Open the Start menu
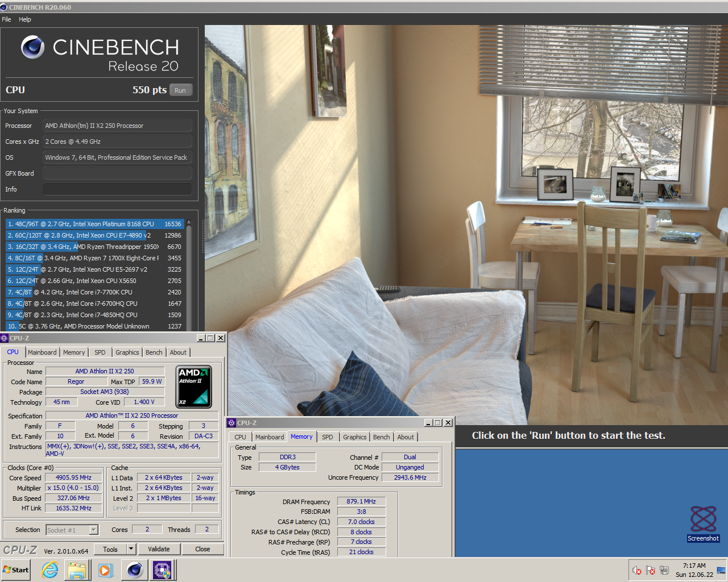 coord(16,570)
